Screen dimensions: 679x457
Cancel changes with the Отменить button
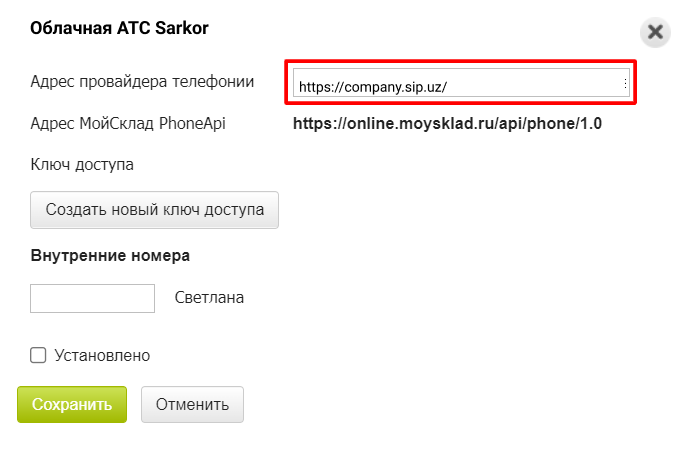tap(192, 405)
